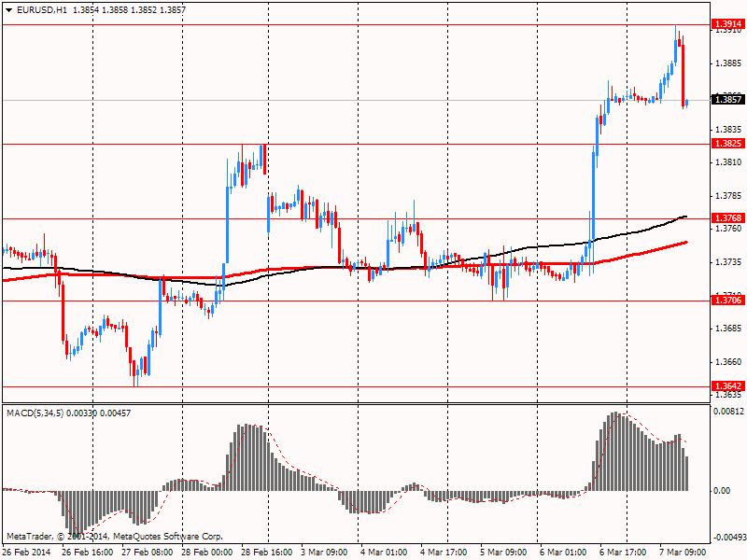The height and width of the screenshot is (560, 747).
Task: Click the 7 Mar 09:00 time label
Action: point(683,553)
